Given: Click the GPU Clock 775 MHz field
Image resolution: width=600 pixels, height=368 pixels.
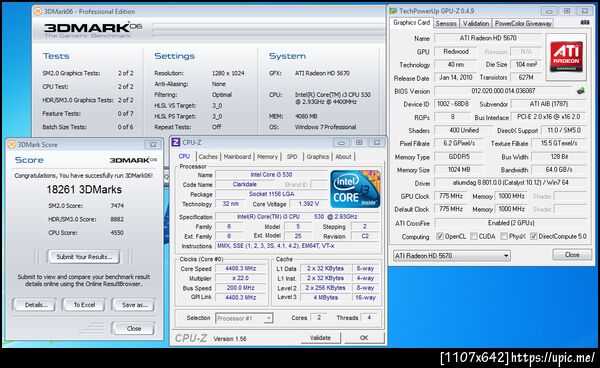Looking at the screenshot, I should tap(451, 196).
